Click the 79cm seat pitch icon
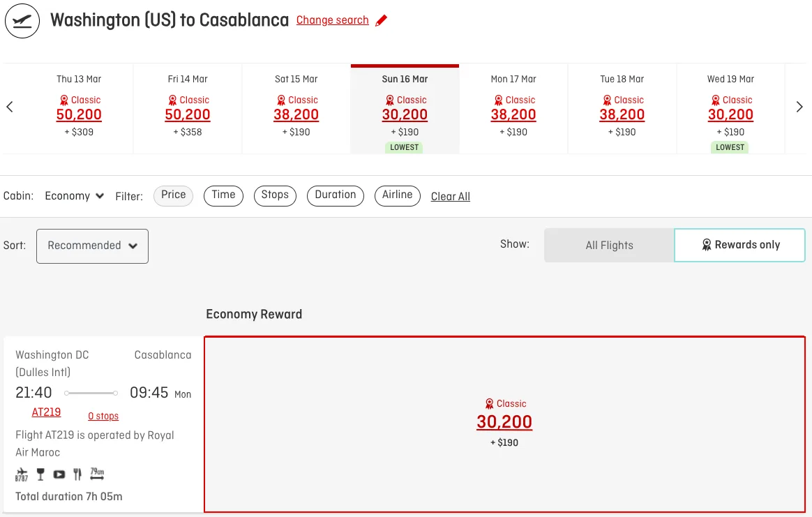Screen dimensions: 812x517 [x=97, y=474]
